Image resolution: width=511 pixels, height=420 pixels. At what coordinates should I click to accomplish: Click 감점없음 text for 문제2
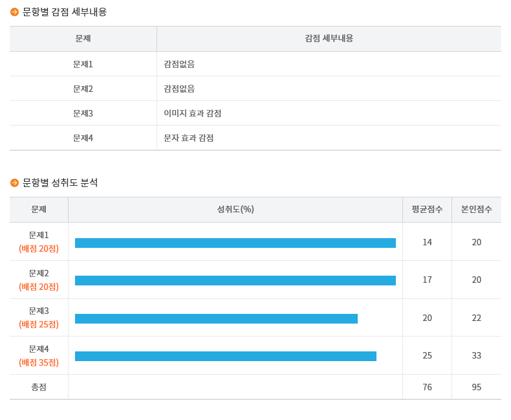coord(179,89)
